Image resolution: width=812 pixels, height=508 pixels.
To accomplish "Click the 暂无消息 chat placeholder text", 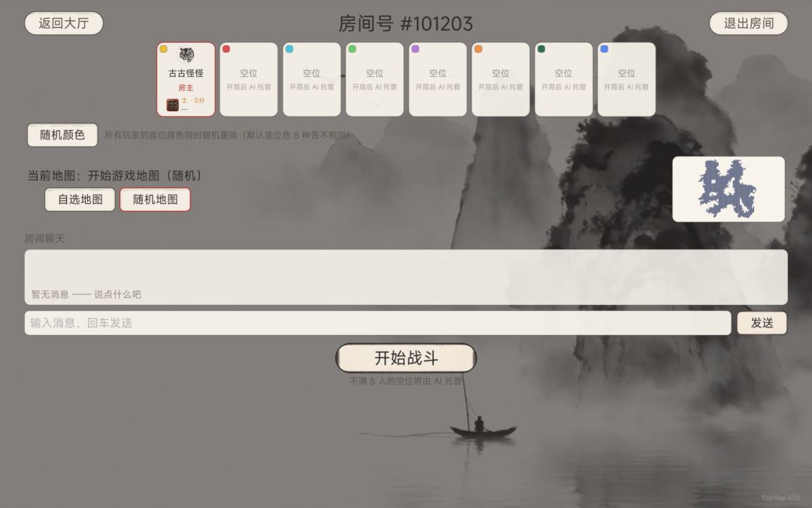I will point(86,294).
